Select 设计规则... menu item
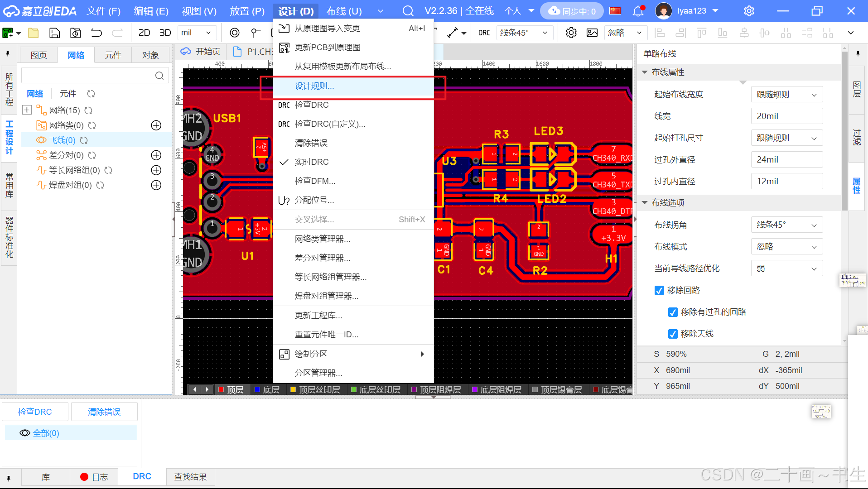The image size is (868, 489). (353, 86)
